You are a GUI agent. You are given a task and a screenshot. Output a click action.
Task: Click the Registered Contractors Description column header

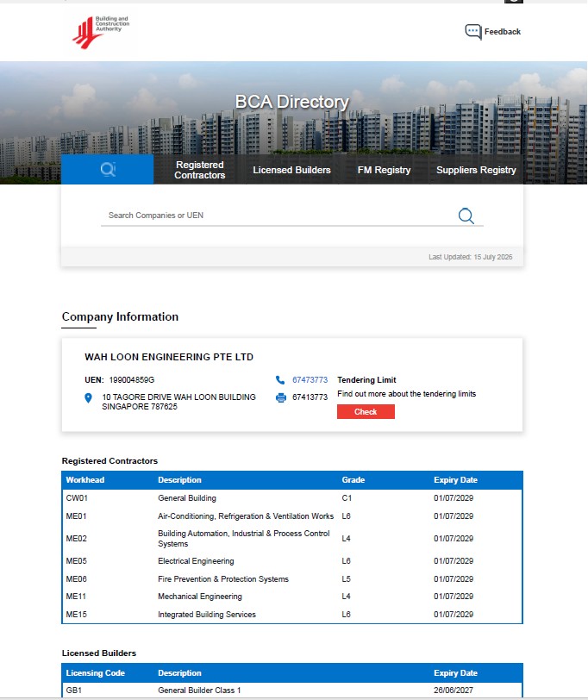179,480
